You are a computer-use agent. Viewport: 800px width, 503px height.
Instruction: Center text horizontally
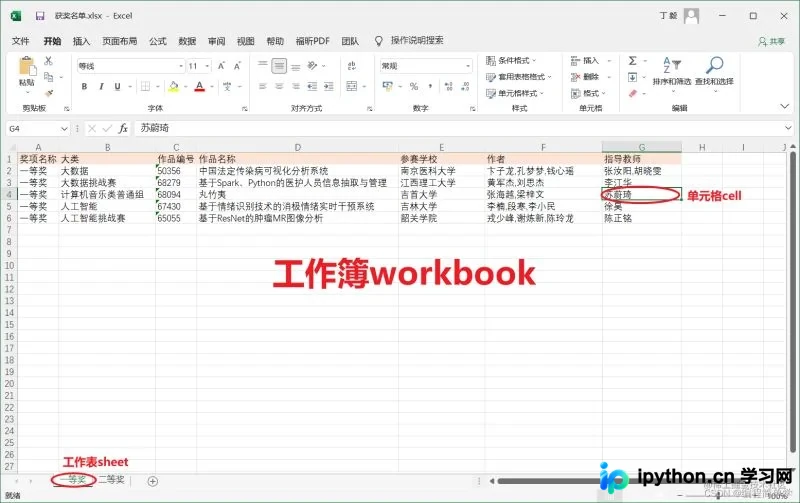coord(279,87)
